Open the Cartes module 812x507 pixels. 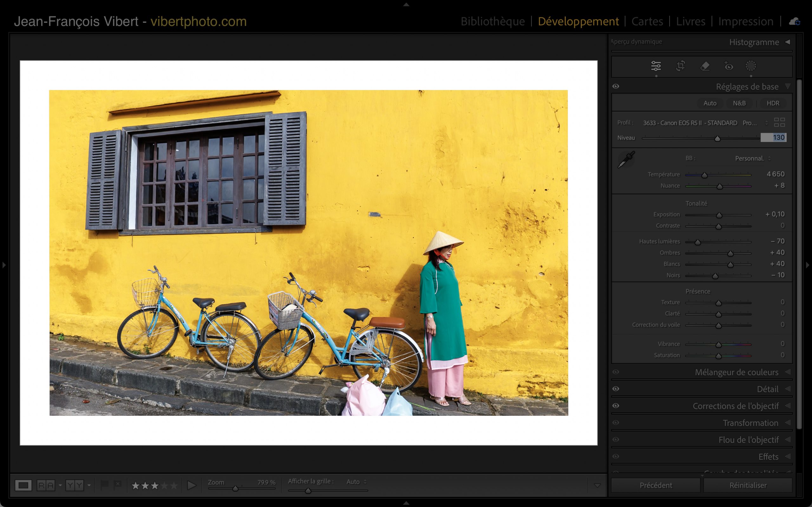(647, 22)
